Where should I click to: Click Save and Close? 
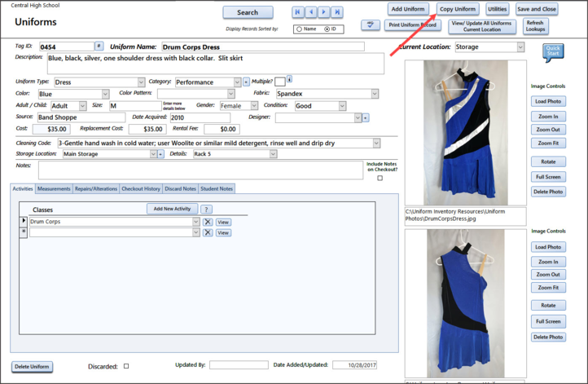pyautogui.click(x=537, y=9)
